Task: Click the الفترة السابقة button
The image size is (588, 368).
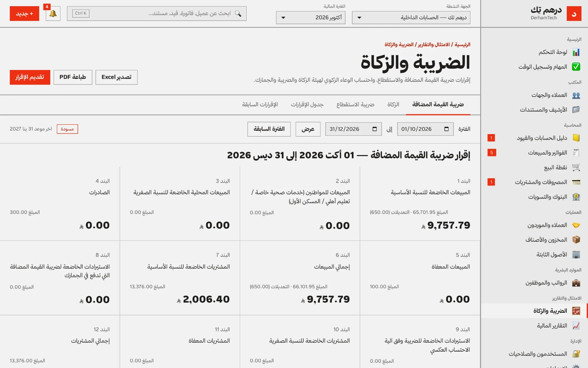Action: 269,129
